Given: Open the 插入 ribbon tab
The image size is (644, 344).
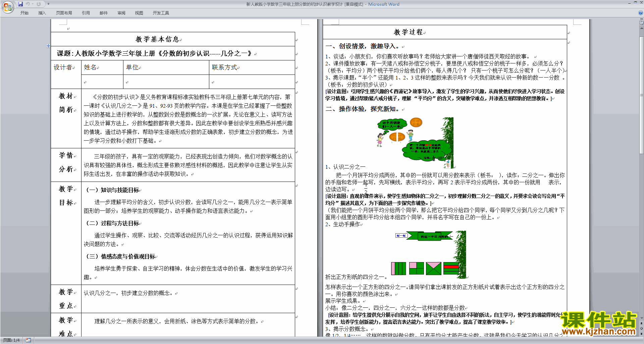Looking at the screenshot, I should [42, 13].
